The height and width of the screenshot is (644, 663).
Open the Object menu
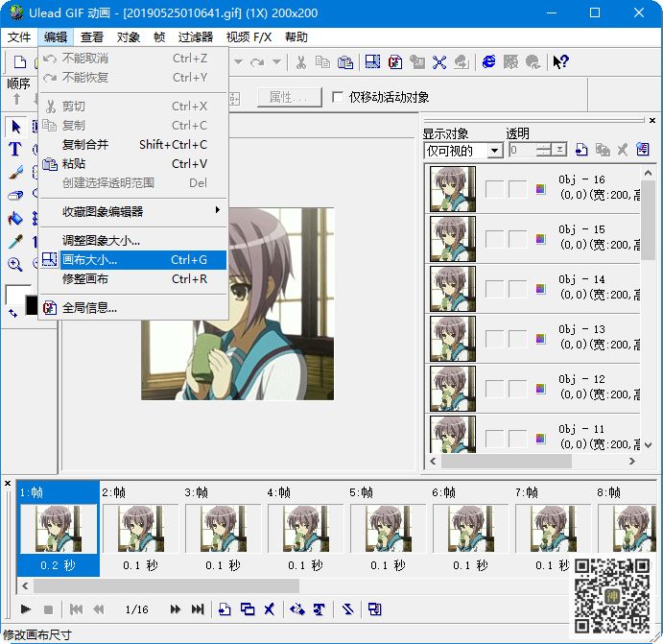click(x=129, y=37)
